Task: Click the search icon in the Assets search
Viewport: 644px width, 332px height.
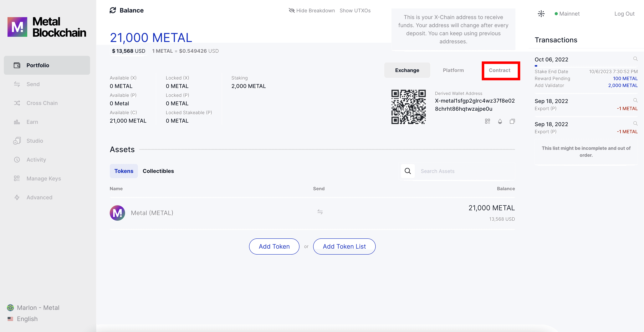Action: (407, 171)
